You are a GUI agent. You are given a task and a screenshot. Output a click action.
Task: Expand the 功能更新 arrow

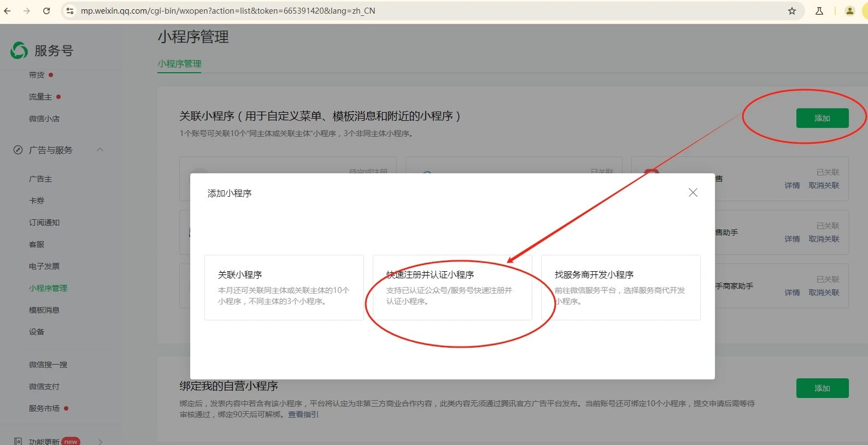[101, 441]
